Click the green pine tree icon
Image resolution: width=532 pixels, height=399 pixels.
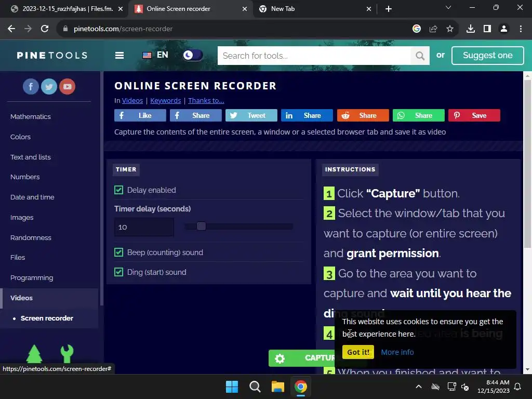pyautogui.click(x=34, y=354)
